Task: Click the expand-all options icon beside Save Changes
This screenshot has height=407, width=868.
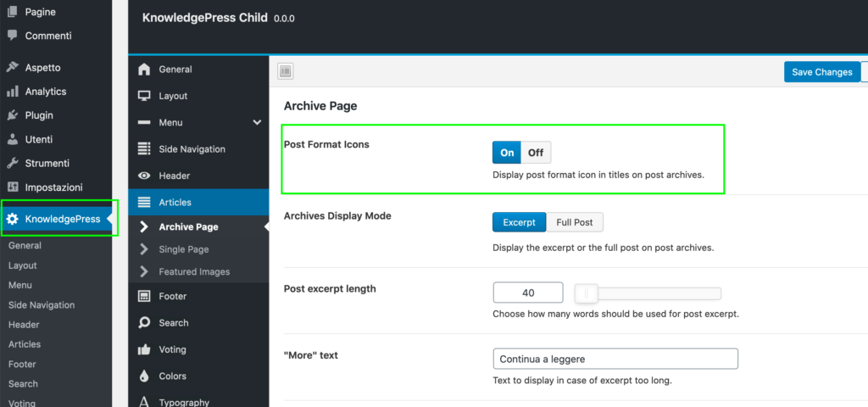Action: (x=286, y=72)
